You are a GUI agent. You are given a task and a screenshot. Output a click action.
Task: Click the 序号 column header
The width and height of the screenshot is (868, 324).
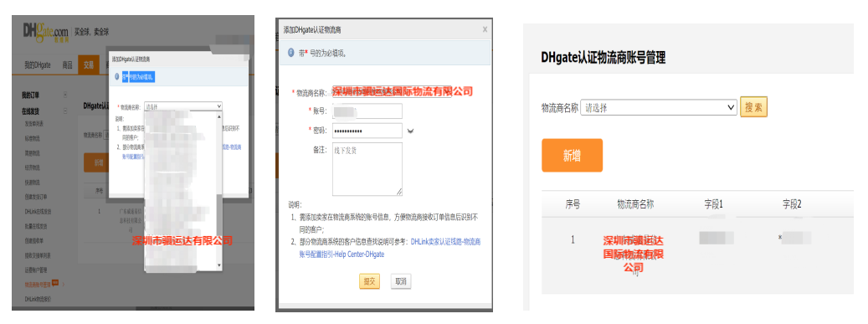[x=573, y=204]
